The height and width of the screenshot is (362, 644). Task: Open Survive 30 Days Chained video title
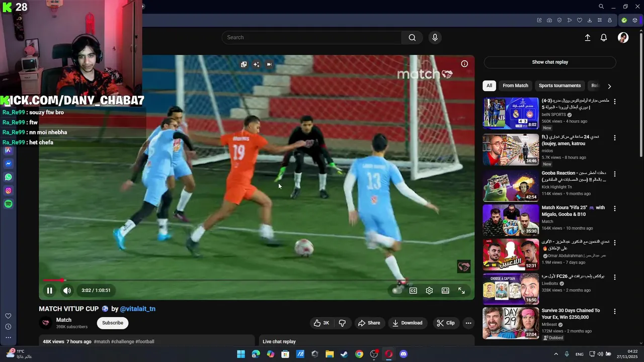coord(571,314)
